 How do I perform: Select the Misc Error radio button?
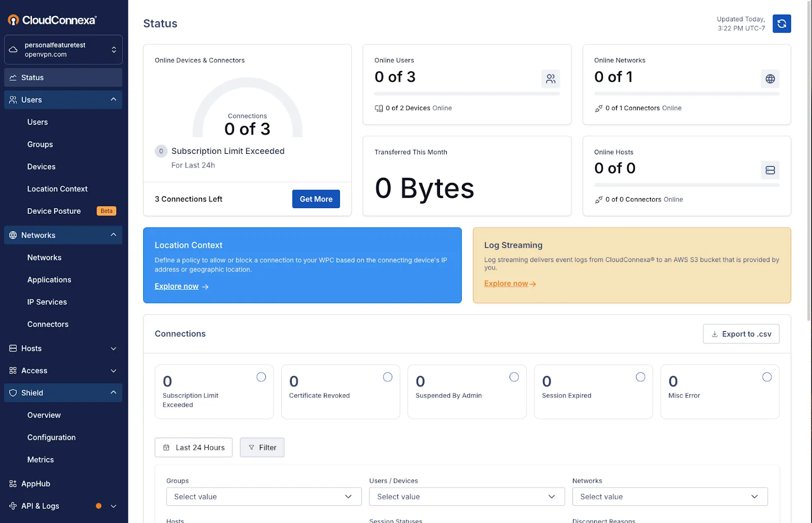(x=767, y=377)
